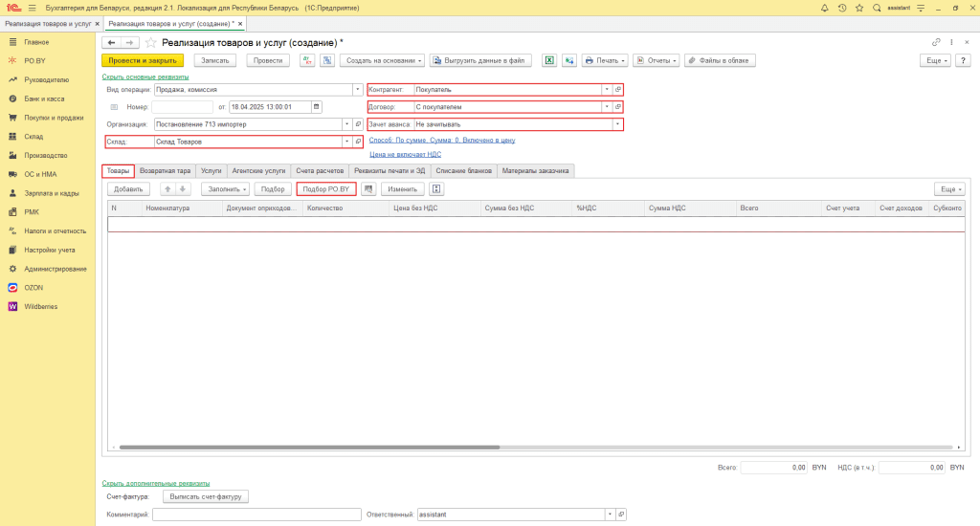
Task: Open global search magnifier icon
Action: point(877,8)
